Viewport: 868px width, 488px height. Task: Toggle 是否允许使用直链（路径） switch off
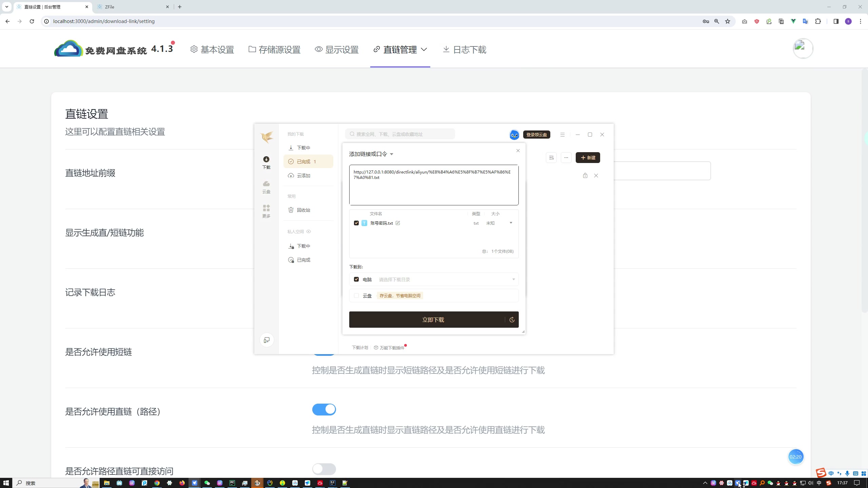(x=324, y=409)
